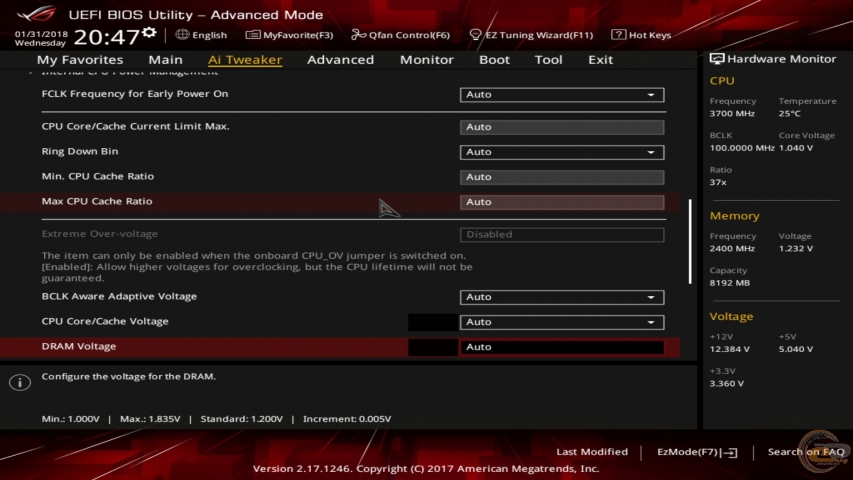
Task: Click Last Modified at the bottom
Action: 592,452
